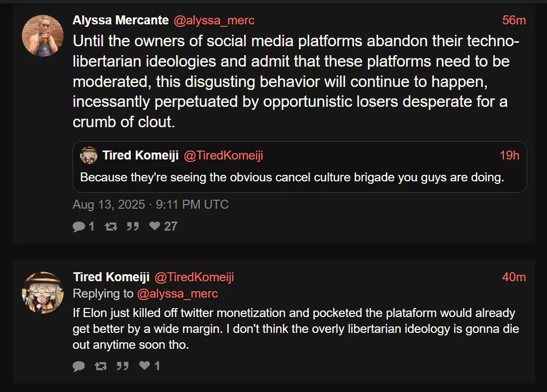
Task: Click @alyssa_merc in the Replying to line
Action: click(178, 294)
